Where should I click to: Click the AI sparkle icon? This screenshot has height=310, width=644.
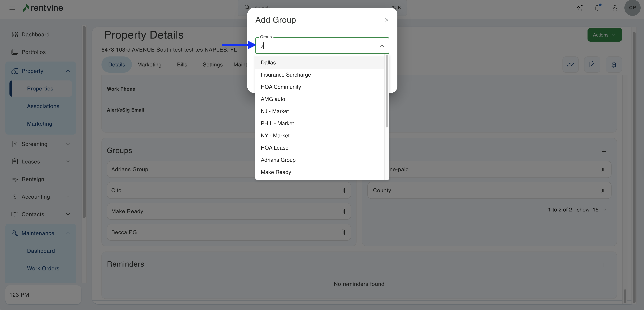pos(580,8)
